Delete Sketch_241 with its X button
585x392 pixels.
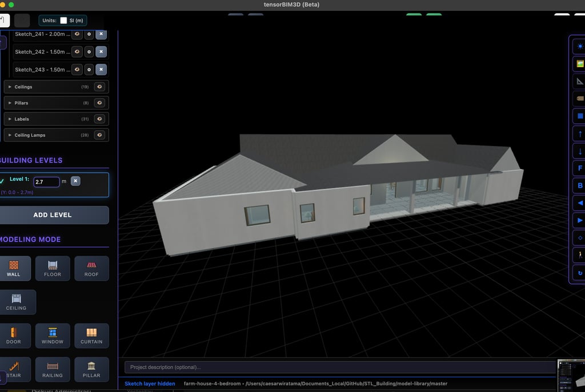click(101, 34)
